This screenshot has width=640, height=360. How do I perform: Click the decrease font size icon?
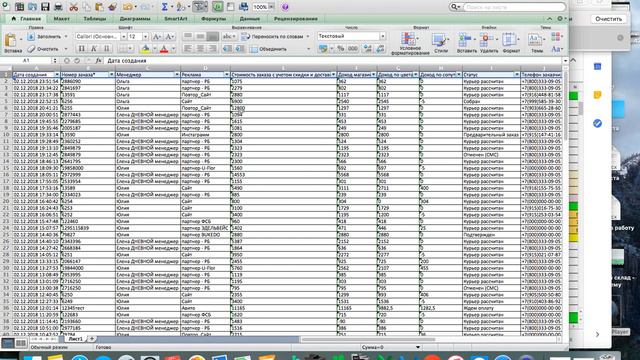coord(169,37)
